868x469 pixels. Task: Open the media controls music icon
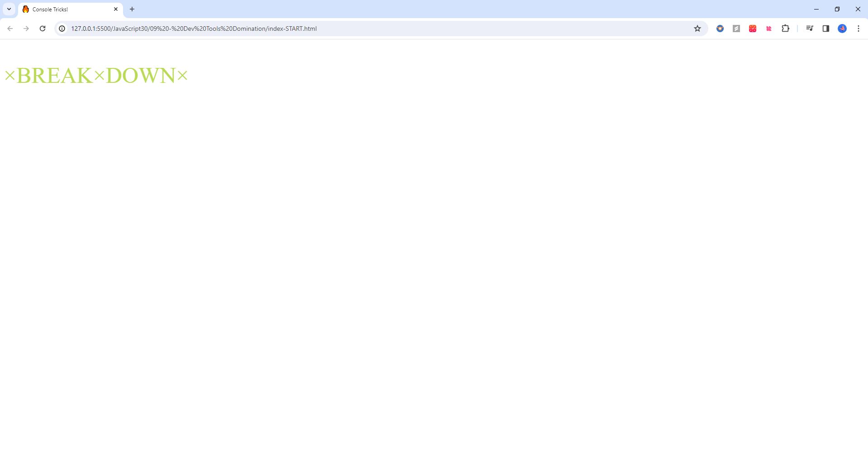coord(809,29)
